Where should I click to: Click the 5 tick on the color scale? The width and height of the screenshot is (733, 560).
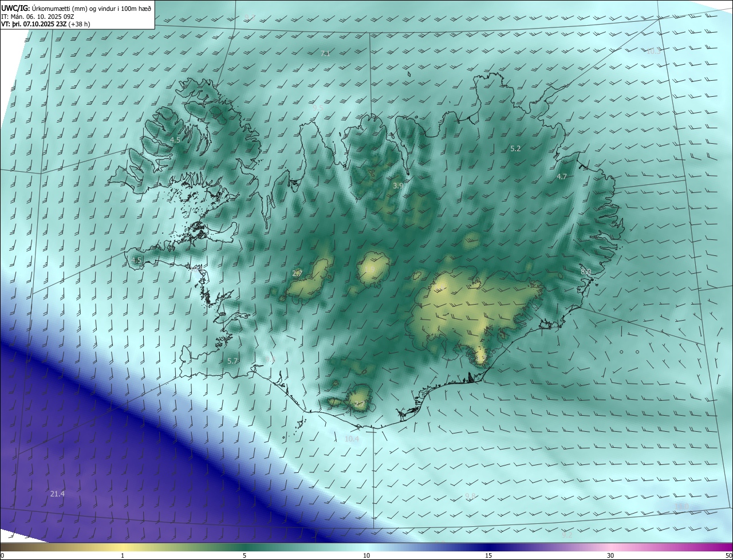pos(245,555)
